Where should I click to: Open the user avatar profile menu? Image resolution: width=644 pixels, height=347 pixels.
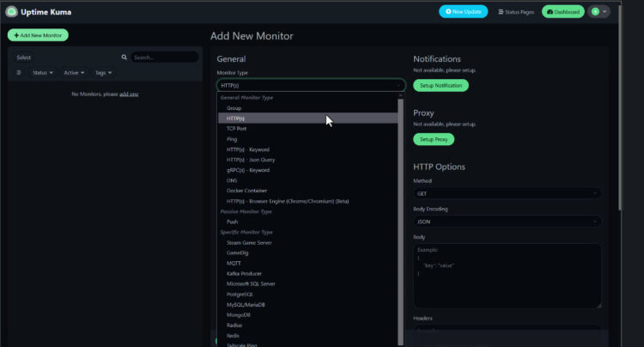coord(599,12)
